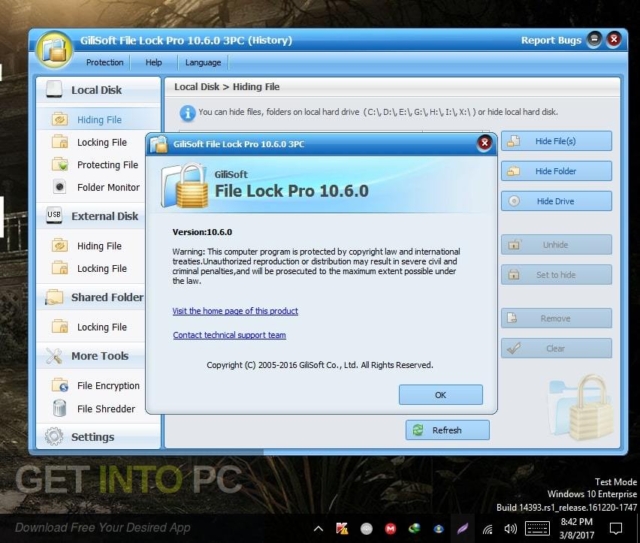The height and width of the screenshot is (543, 640).
Task: Click the volume speaker tray icon
Action: pos(510,529)
